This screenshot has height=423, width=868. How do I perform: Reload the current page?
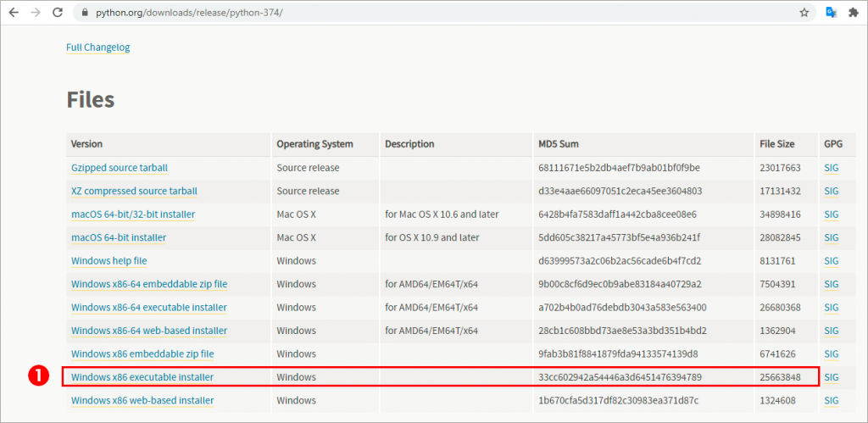[58, 13]
